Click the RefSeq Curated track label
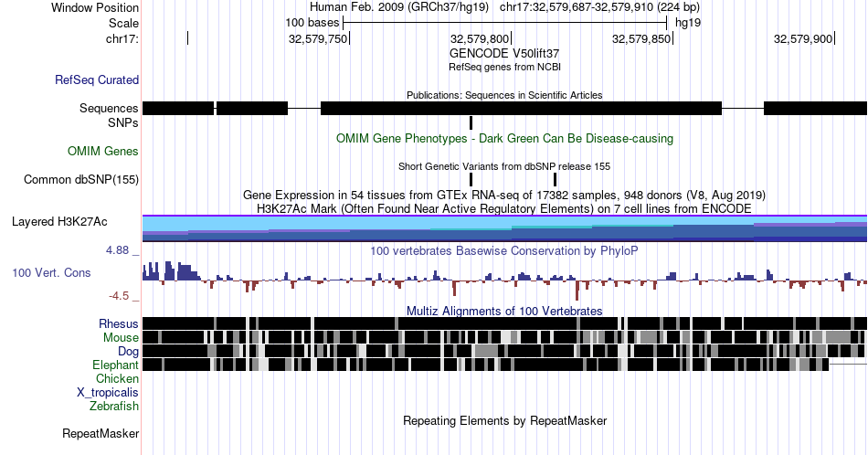Screen dimensions: 868x455 point(96,79)
